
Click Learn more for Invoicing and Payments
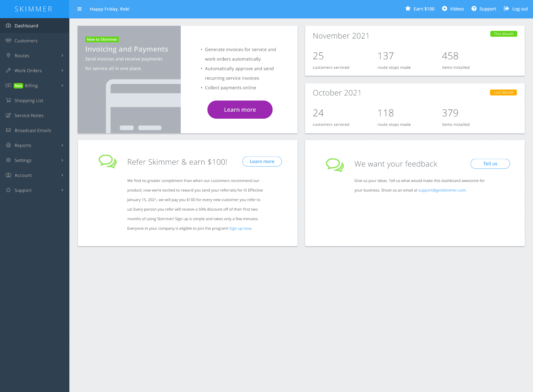[x=240, y=109]
